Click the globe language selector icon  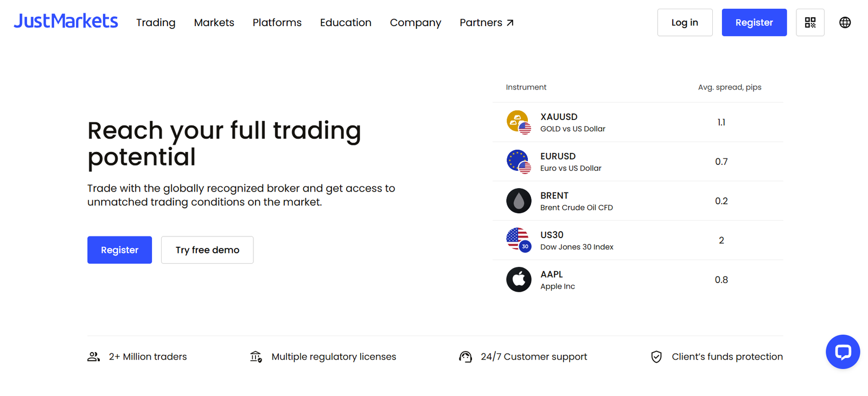(x=845, y=22)
